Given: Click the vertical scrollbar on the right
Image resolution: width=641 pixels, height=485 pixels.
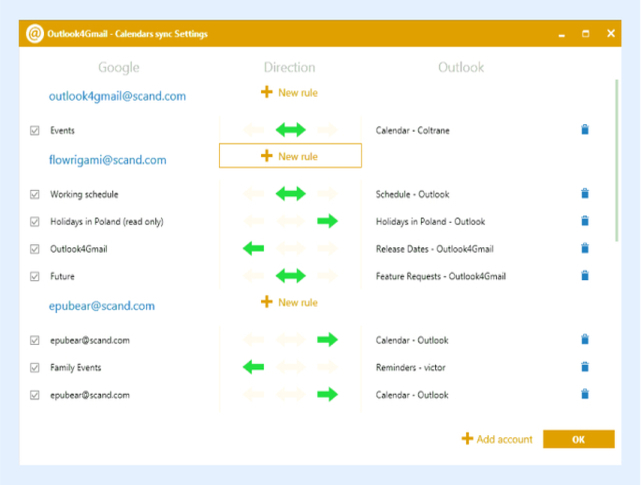Looking at the screenshot, I should coord(616,160).
